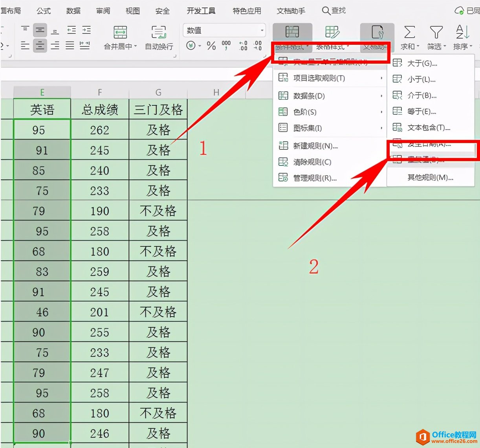Click the currency symbol icon
The image size is (480, 448).
point(191,46)
